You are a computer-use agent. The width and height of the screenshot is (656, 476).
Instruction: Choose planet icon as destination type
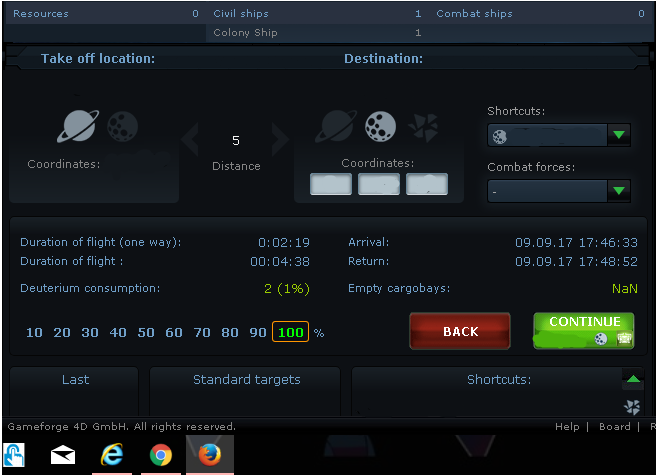[x=336, y=126]
